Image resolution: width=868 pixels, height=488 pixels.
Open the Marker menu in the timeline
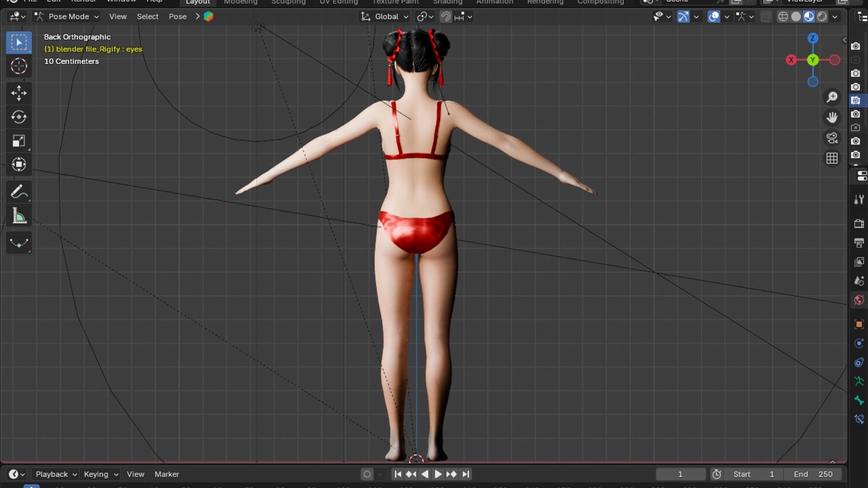(167, 474)
